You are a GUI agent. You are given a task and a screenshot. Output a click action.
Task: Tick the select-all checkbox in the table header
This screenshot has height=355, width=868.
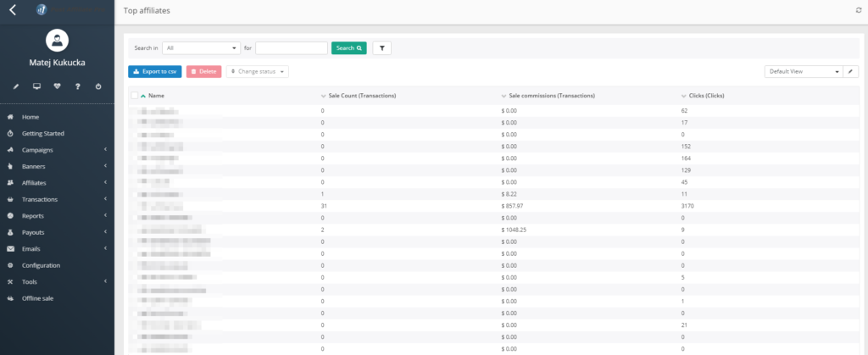pyautogui.click(x=135, y=96)
